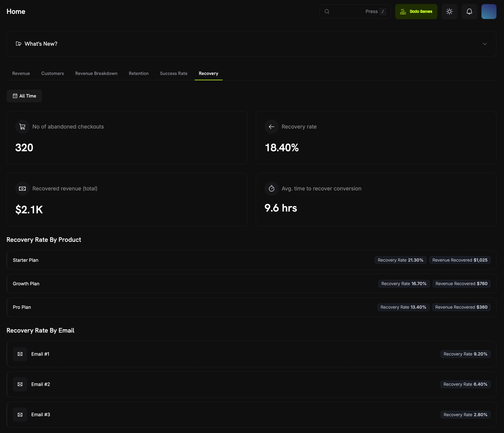Switch to the Revenue Breakdown tab
504x433 pixels.
click(96, 73)
